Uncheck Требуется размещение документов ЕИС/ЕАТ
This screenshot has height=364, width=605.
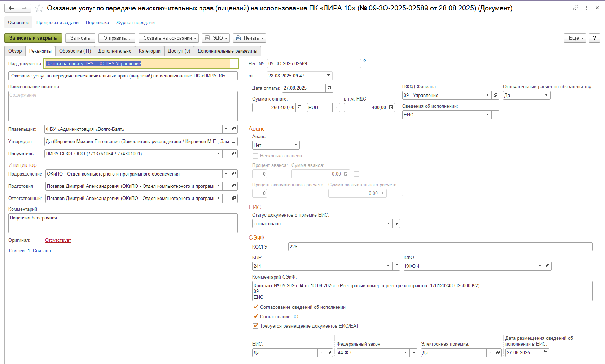pyautogui.click(x=255, y=326)
